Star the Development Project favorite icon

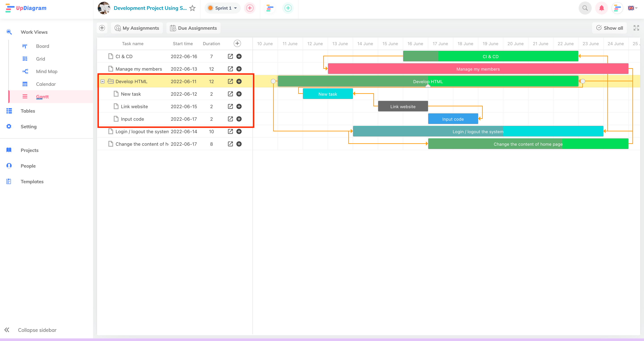192,8
